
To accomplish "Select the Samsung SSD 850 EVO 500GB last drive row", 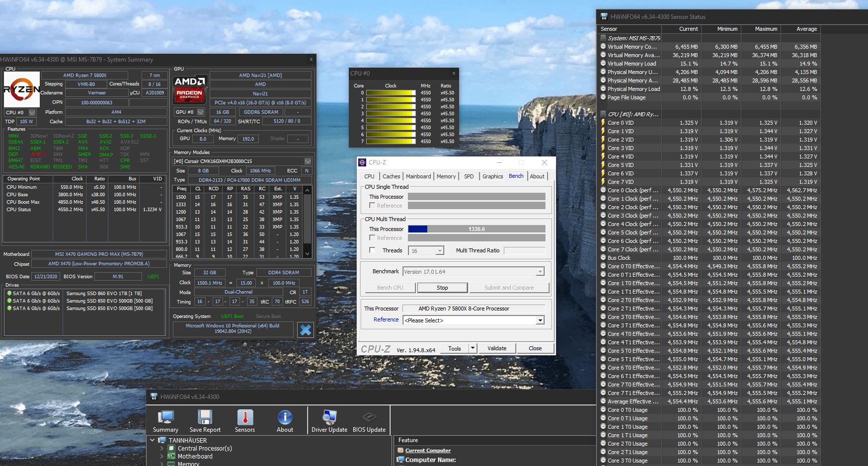I will 84,309.
